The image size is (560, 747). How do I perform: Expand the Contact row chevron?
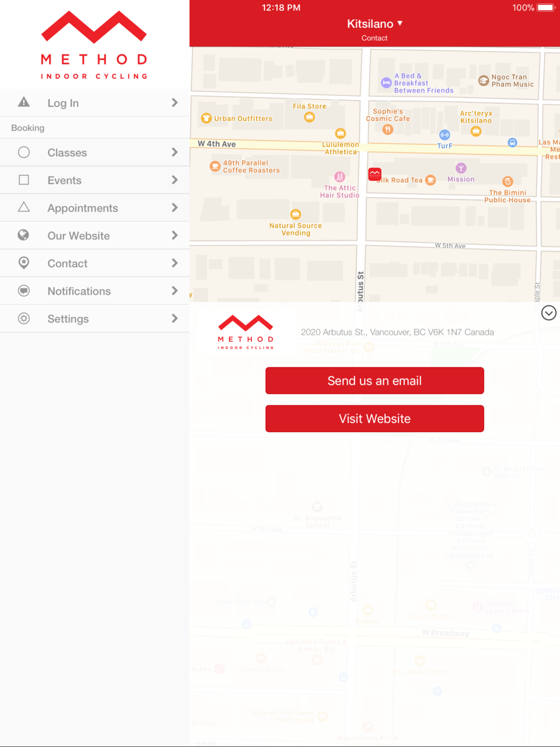(175, 263)
